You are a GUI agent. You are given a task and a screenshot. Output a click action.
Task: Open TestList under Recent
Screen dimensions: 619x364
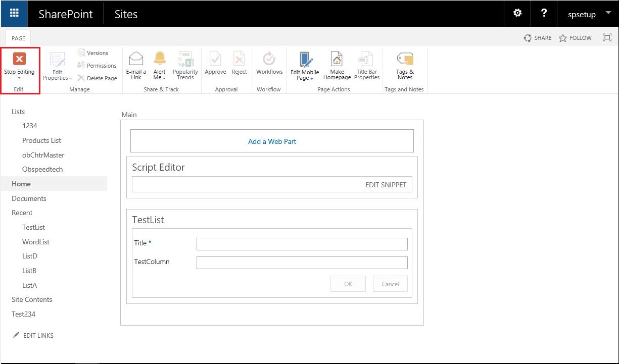tap(33, 227)
